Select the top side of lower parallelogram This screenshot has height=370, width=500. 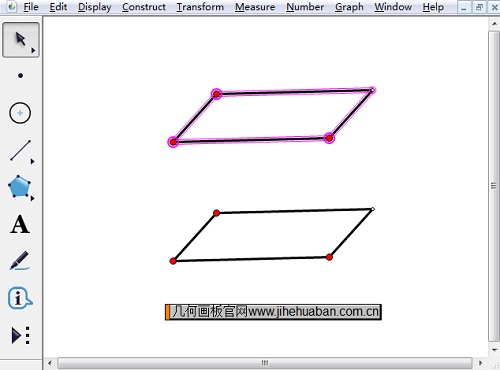click(294, 211)
